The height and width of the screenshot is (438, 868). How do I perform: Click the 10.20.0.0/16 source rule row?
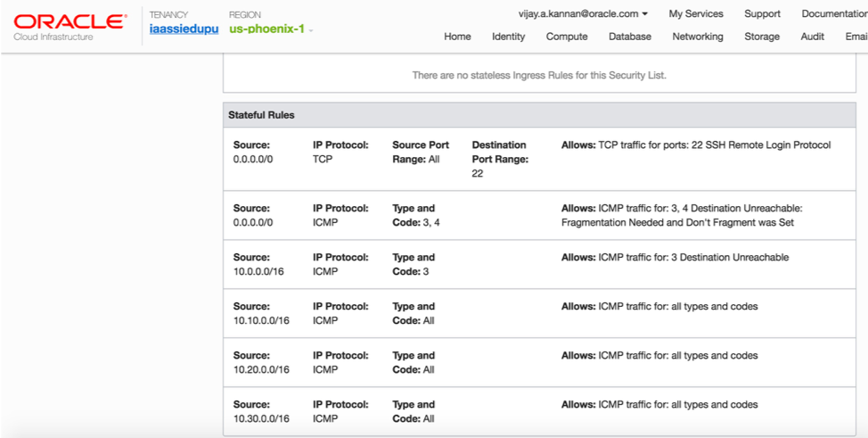544,362
